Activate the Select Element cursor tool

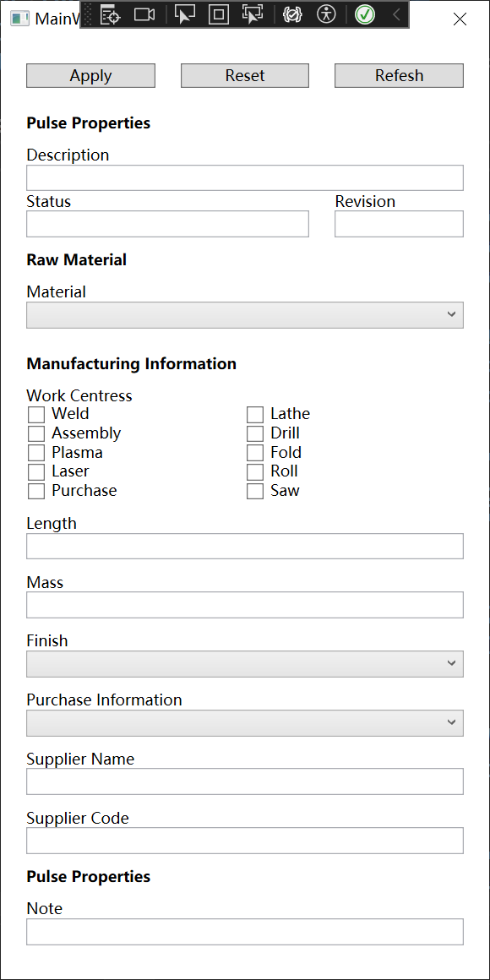coord(184,14)
